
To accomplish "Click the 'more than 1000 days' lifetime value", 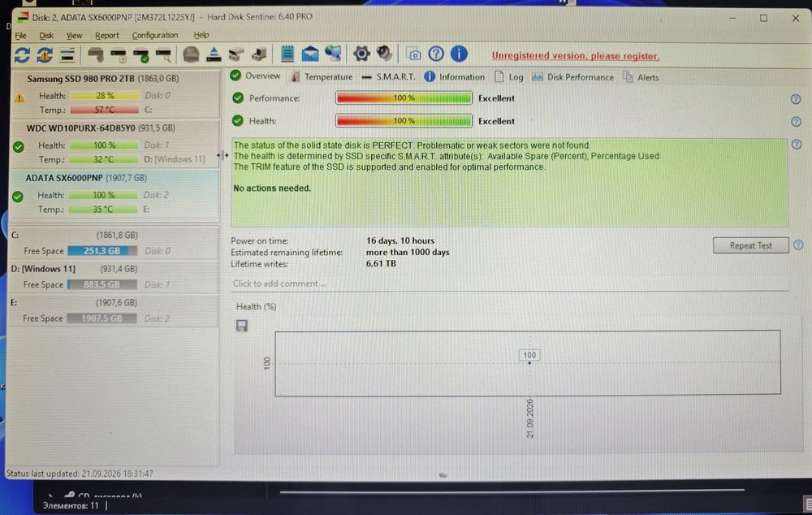I will click(408, 253).
